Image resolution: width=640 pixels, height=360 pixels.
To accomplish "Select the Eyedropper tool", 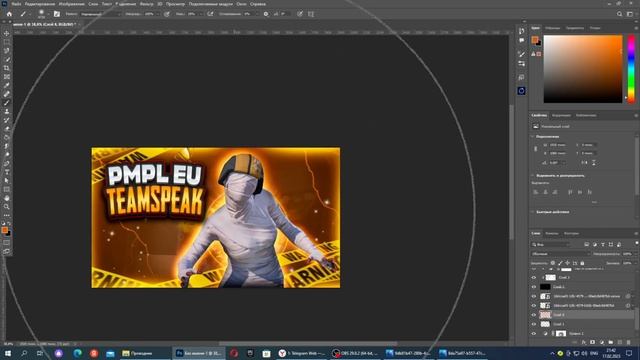I will coord(7,85).
